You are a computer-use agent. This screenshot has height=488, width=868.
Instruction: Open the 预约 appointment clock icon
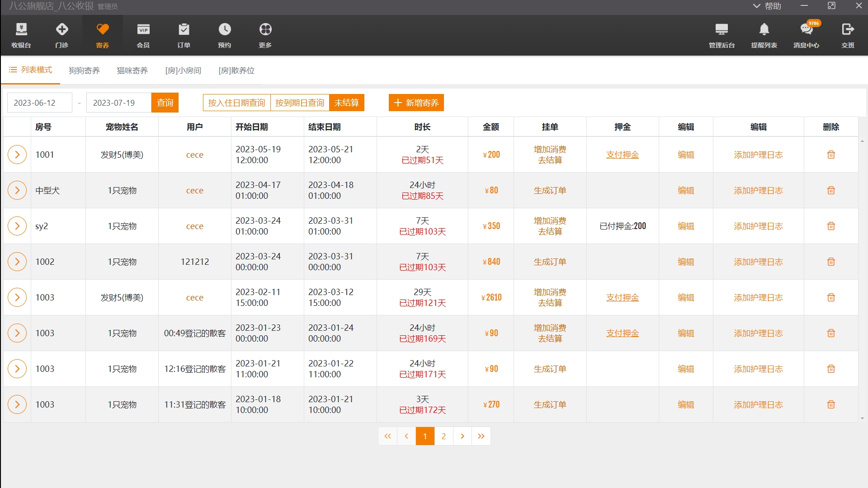point(225,35)
